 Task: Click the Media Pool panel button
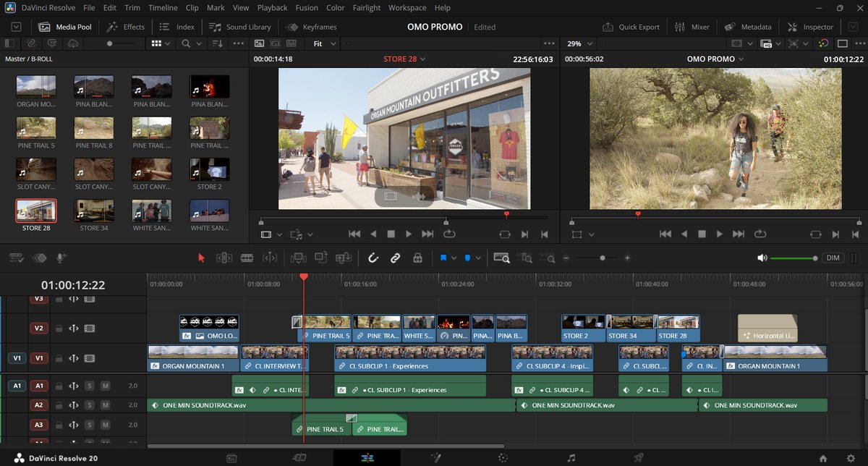click(x=65, y=27)
